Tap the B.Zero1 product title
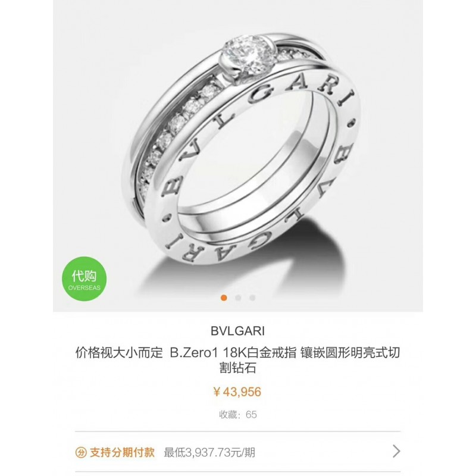This screenshot has height=476, width=476. click(x=237, y=361)
